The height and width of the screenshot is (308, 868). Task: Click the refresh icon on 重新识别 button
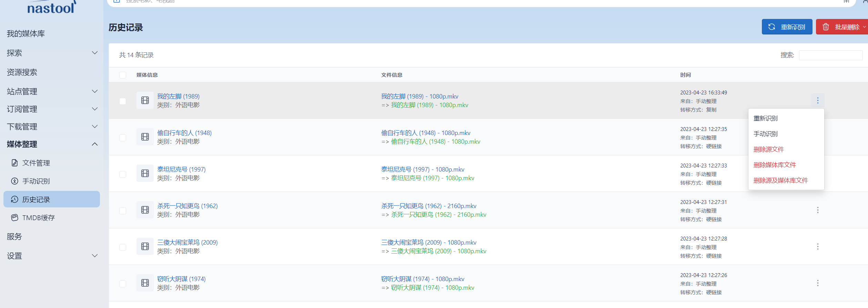tap(772, 27)
